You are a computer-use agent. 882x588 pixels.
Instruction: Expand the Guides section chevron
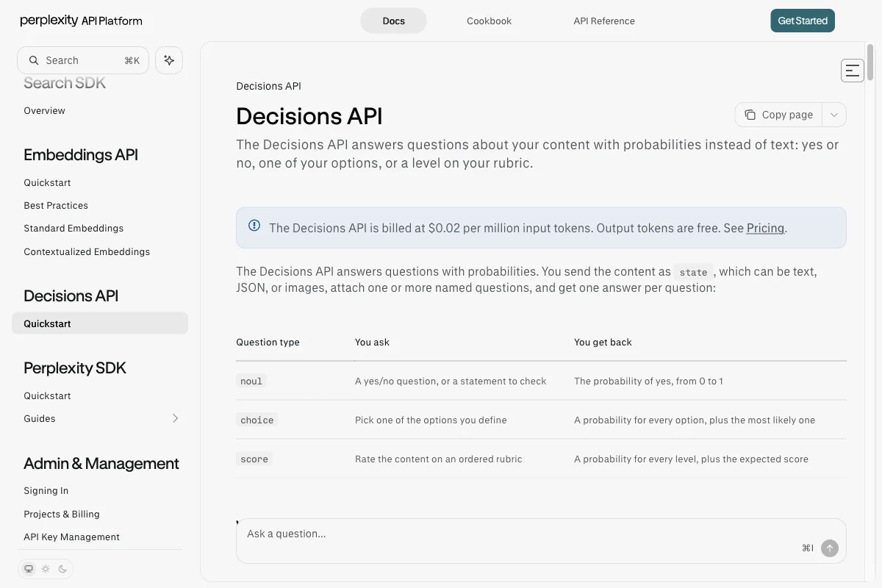175,418
